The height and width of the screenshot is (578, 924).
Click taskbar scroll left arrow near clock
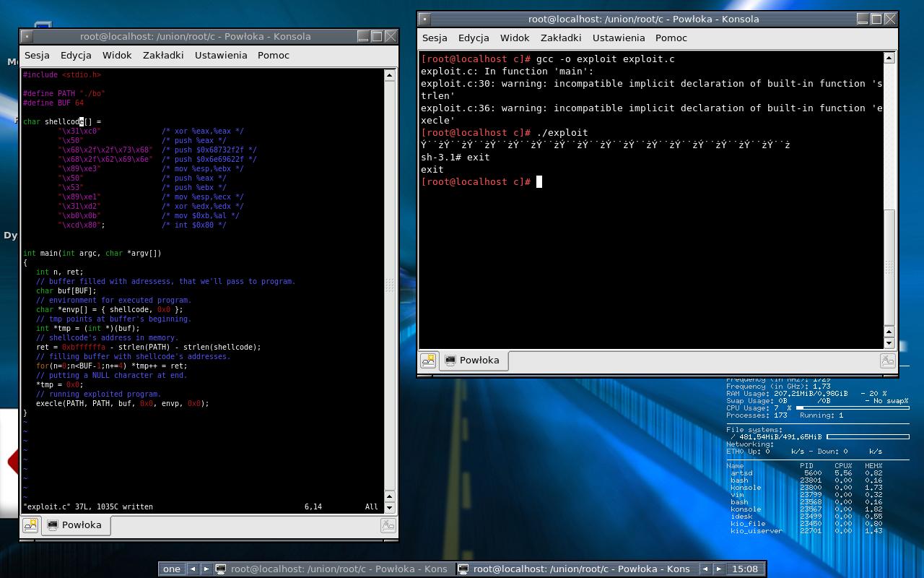pyautogui.click(x=706, y=569)
